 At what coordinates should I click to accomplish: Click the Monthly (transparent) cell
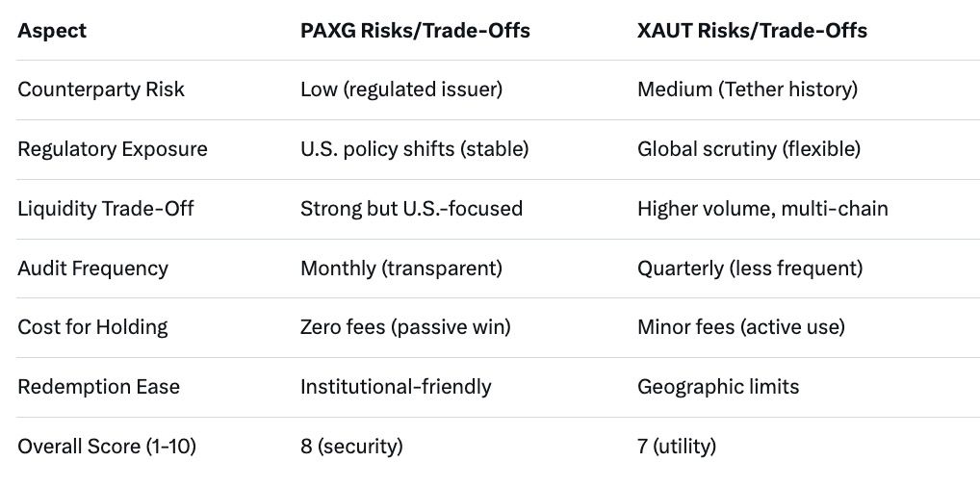(x=400, y=269)
